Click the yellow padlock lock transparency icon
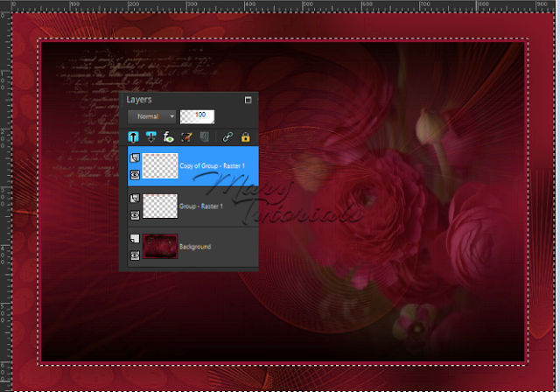This screenshot has width=560, height=392. pos(245,136)
